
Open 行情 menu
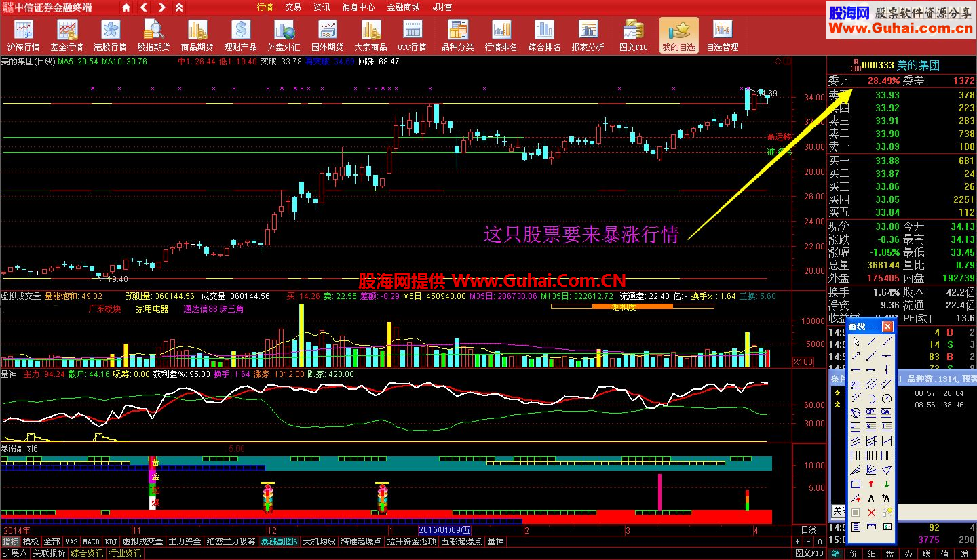265,7
